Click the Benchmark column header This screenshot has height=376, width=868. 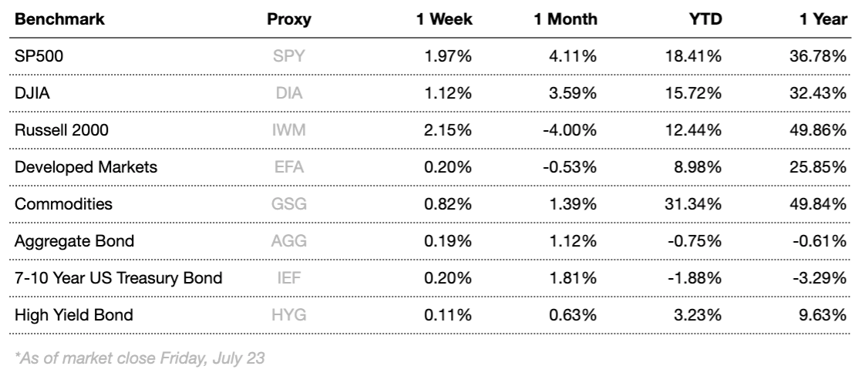tap(50, 20)
